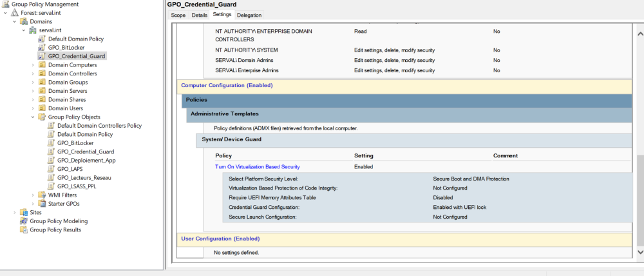The width and height of the screenshot is (644, 276).
Task: Click the serval.int domain icon
Action: click(x=33, y=30)
